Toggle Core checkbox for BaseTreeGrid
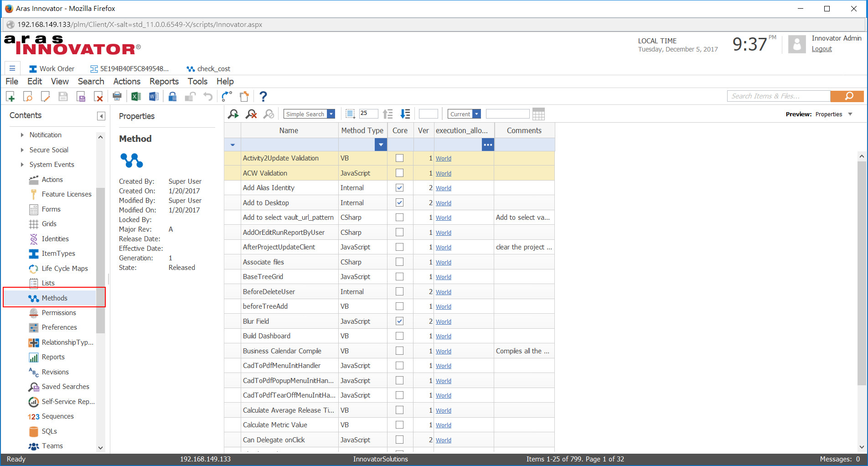Screen dimensions: 868x466 [399, 277]
